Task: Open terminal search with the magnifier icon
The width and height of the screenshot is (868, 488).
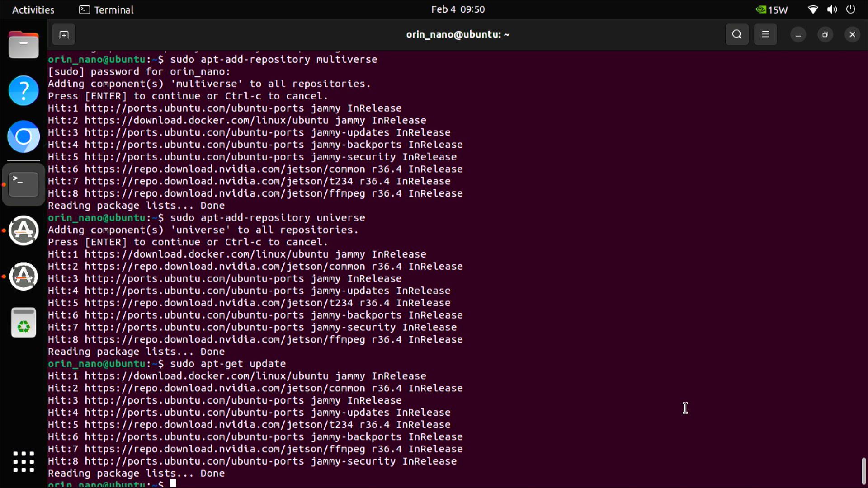Action: 736,34
